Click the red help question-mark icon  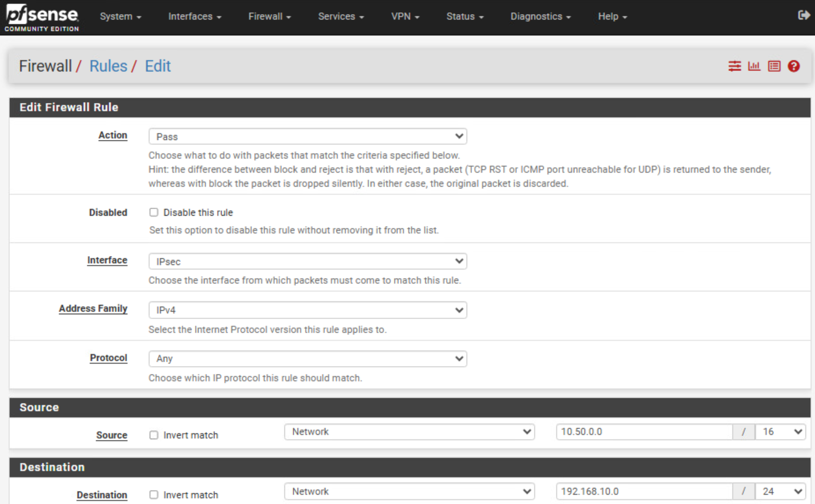click(x=794, y=66)
